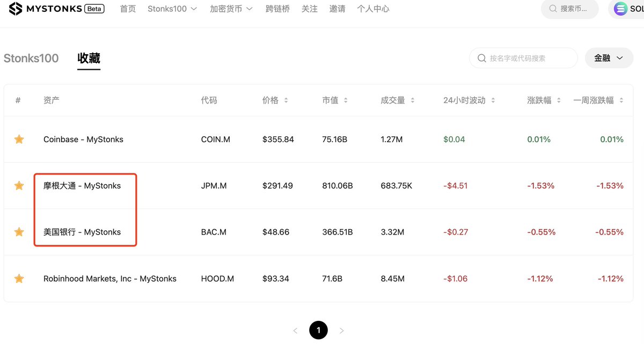The width and height of the screenshot is (644, 344).
Task: Go to next page arrow
Action: (342, 331)
